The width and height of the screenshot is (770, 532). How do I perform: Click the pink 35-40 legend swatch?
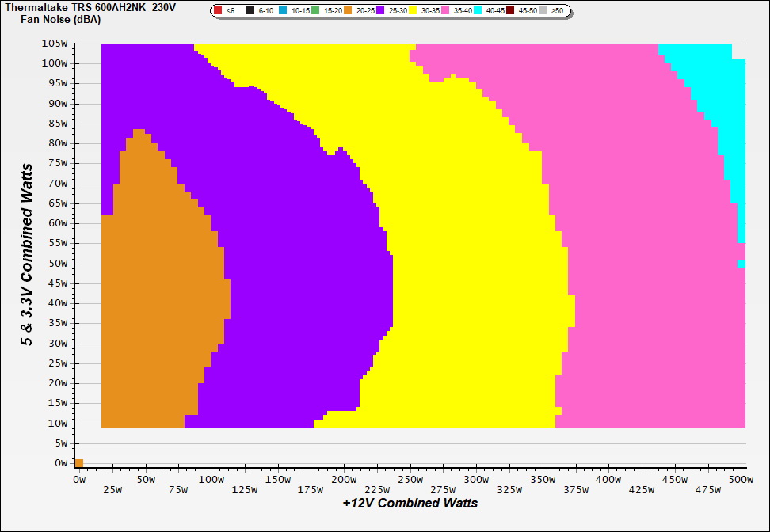click(x=446, y=11)
